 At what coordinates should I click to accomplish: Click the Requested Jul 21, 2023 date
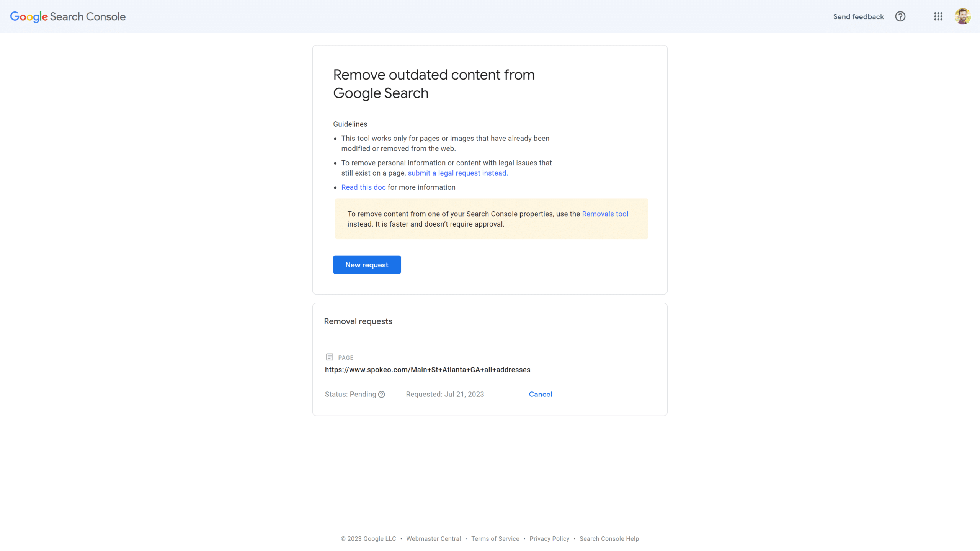[445, 394]
